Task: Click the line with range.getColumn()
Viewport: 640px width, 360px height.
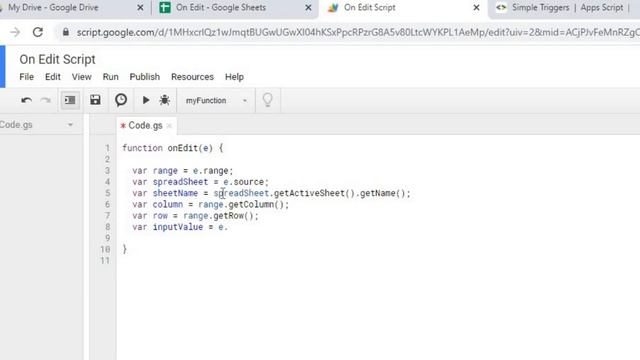Action: [x=211, y=204]
